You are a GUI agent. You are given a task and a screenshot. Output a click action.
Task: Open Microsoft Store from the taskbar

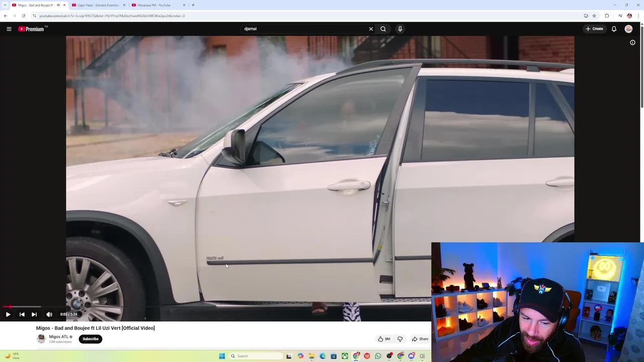click(334, 356)
